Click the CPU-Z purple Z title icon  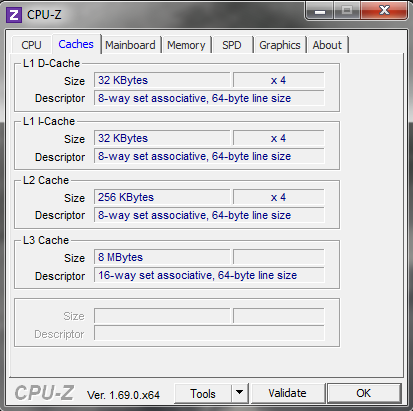[14, 15]
